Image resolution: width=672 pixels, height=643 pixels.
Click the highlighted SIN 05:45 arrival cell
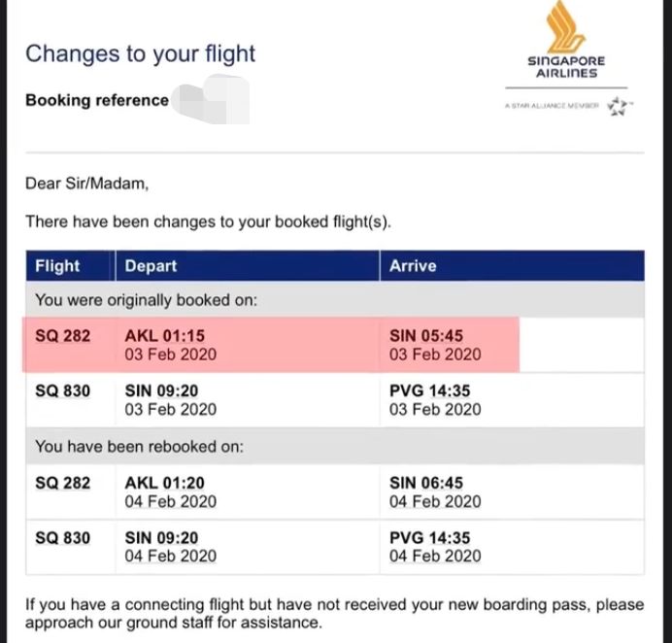click(434, 345)
